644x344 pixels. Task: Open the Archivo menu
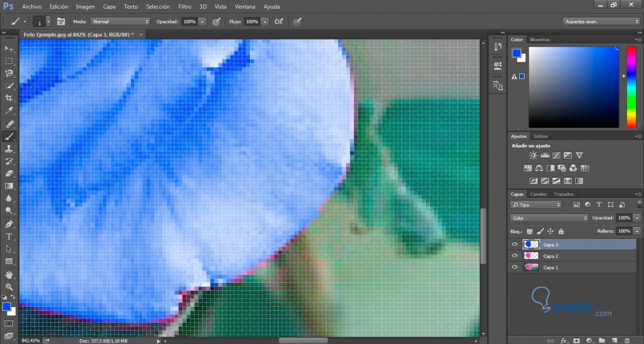click(32, 7)
